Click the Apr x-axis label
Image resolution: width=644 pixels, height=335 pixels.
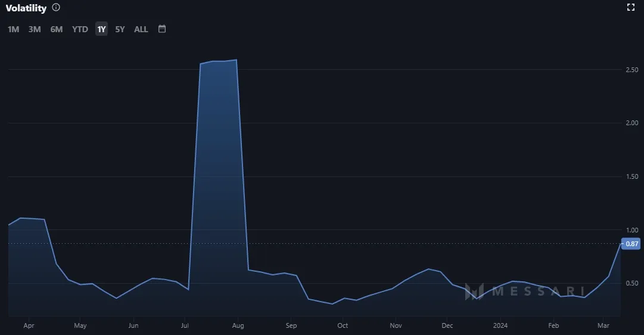coord(29,325)
